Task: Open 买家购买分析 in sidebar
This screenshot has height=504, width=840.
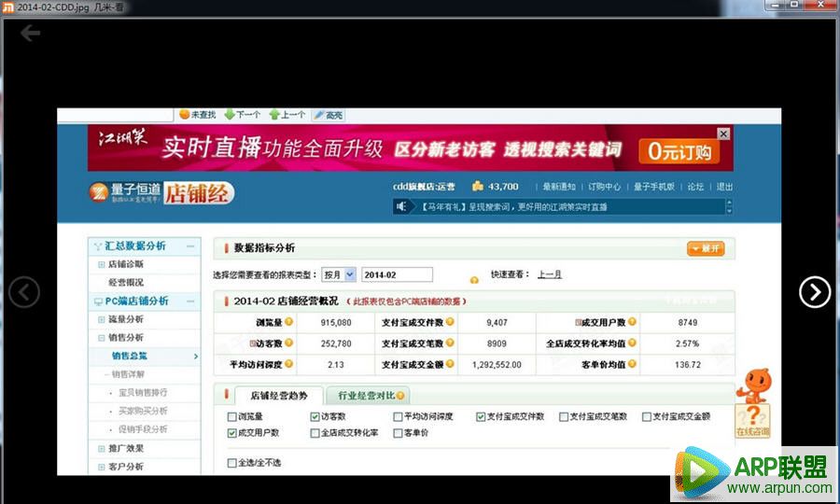Action: coord(143,411)
